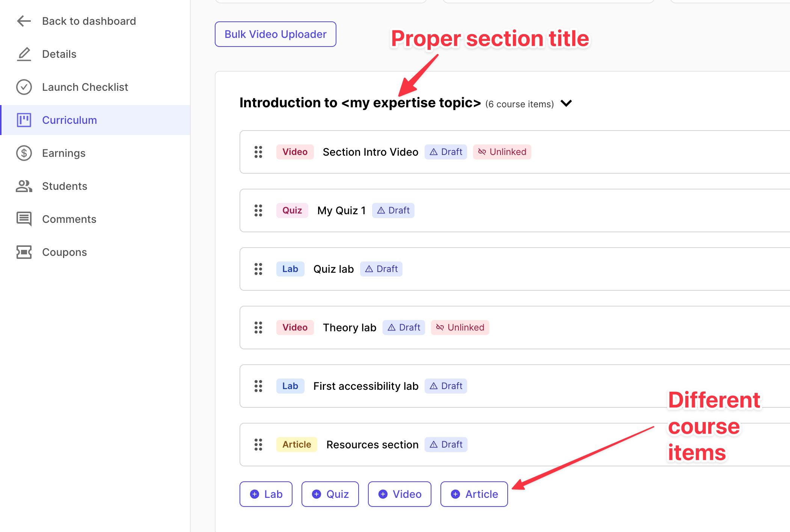Open the Resources section article row
Image resolution: width=790 pixels, height=532 pixels.
[x=372, y=445]
